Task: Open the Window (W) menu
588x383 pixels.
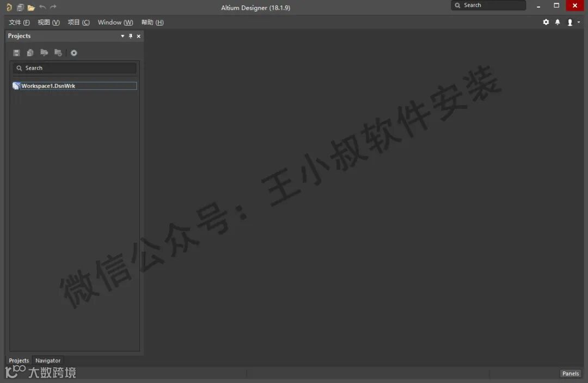Action: coord(115,22)
